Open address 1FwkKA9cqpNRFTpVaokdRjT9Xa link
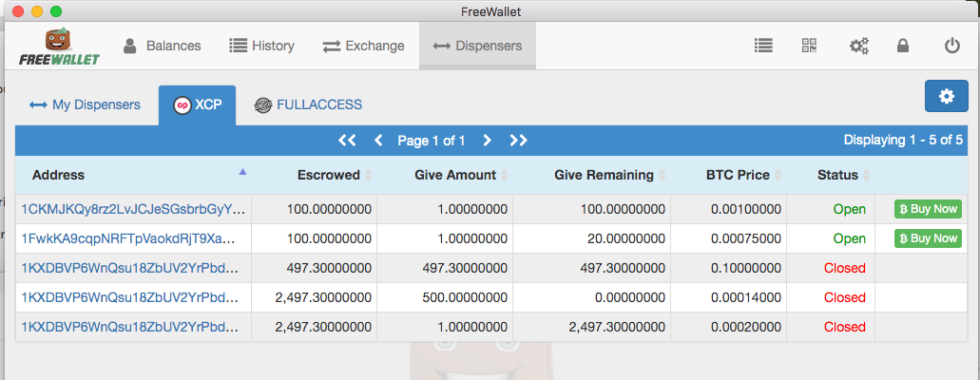 (x=128, y=238)
